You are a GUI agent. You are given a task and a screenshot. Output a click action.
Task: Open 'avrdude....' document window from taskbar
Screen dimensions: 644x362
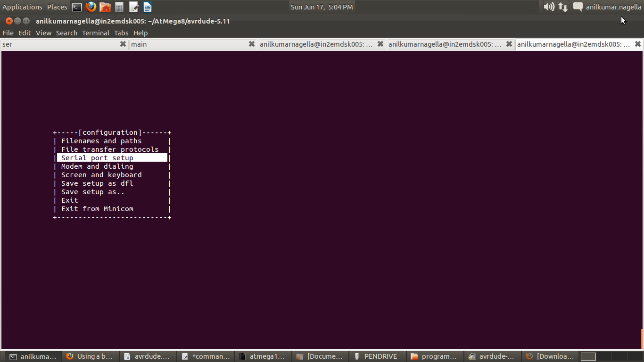click(x=147, y=356)
